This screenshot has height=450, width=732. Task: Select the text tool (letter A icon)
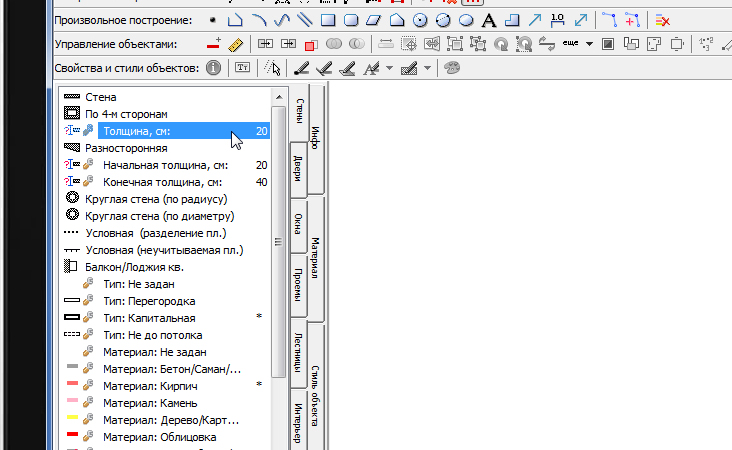point(488,20)
